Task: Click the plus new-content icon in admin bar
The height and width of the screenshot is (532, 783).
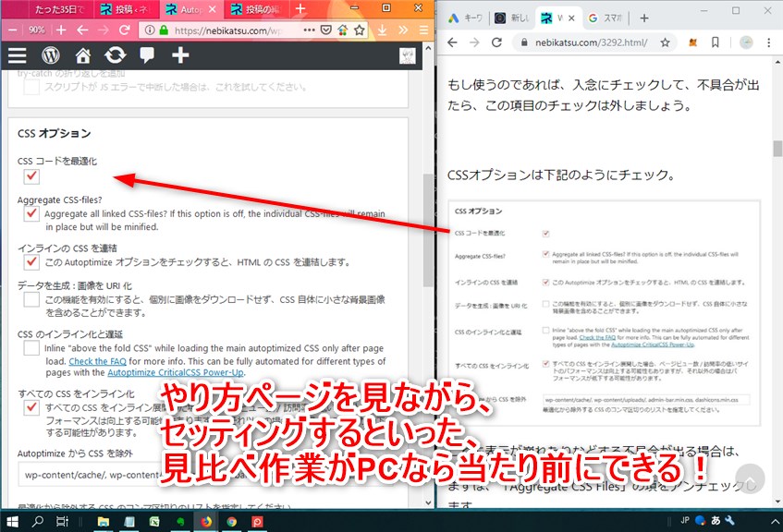Action: click(x=180, y=55)
